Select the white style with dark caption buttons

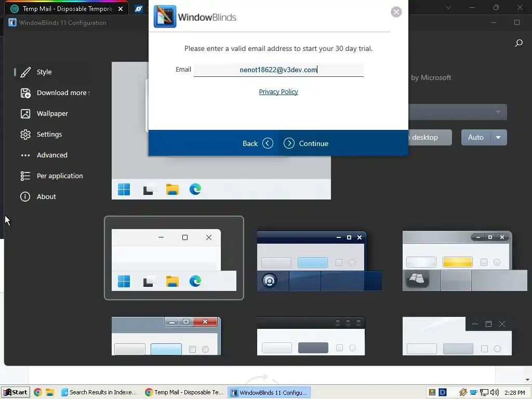click(x=457, y=336)
